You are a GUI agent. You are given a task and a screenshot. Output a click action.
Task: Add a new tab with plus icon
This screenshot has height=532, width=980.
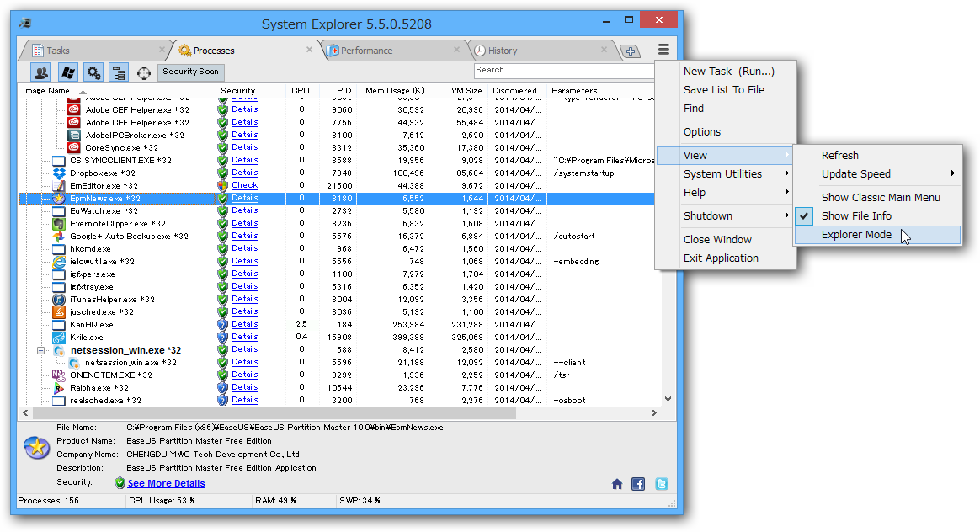[x=630, y=51]
